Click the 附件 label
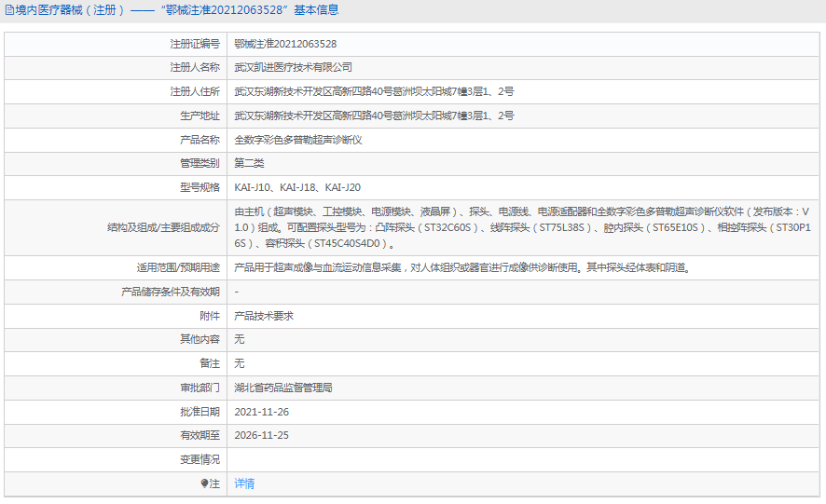Screen dimensions: 826x504 [x=210, y=316]
